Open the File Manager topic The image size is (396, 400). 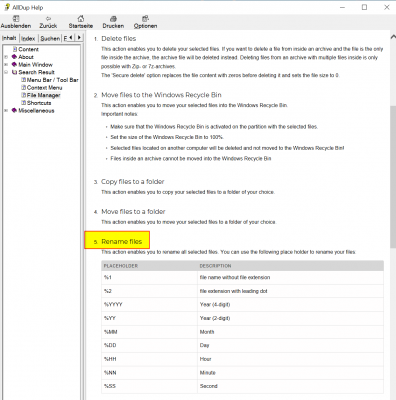coord(44,95)
